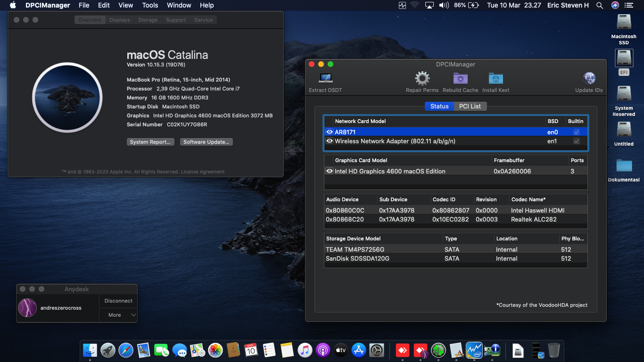Uncheck Builtin for the en1 adapter
Image resolution: width=644 pixels, height=362 pixels.
pyautogui.click(x=576, y=141)
